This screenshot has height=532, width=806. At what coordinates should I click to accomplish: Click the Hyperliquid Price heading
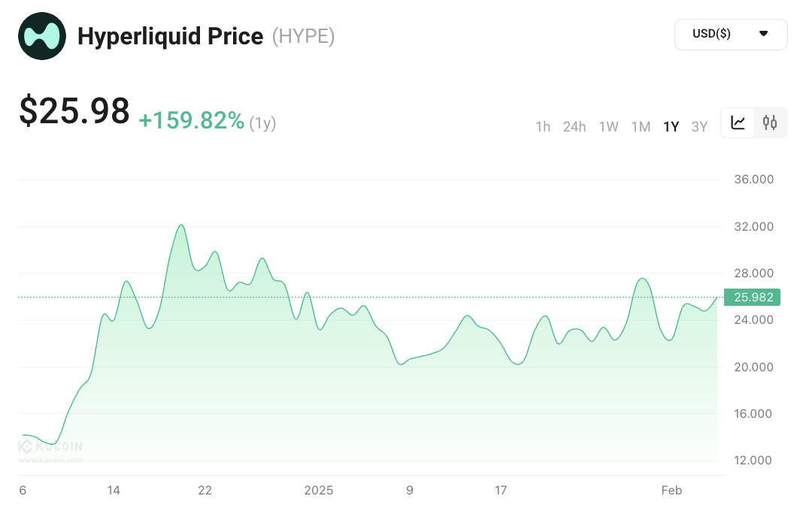click(171, 35)
